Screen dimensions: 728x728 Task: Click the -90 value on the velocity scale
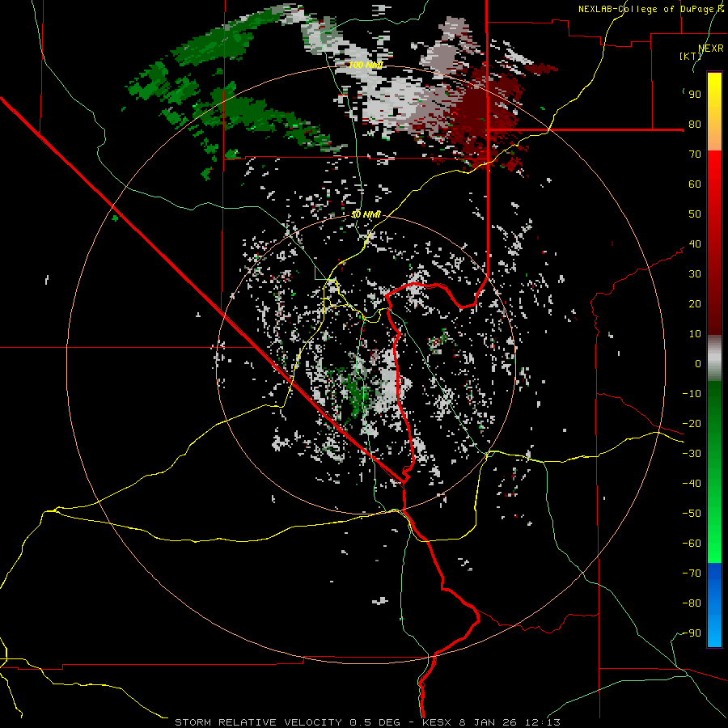click(692, 633)
